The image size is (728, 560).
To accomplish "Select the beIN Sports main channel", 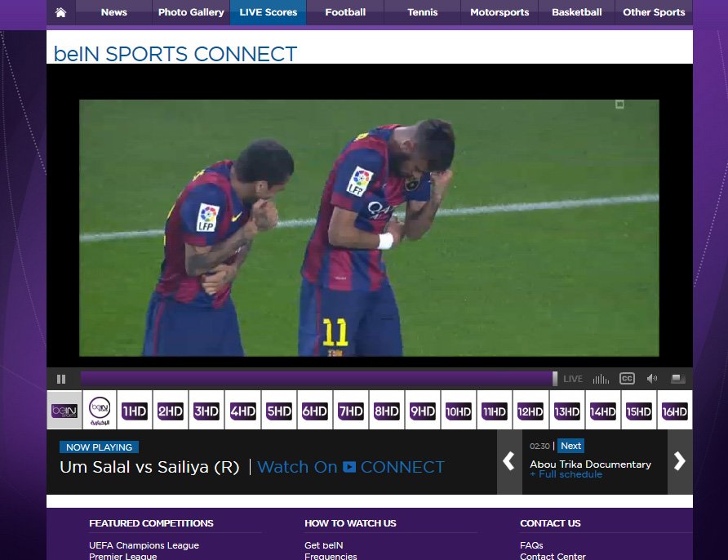I will pyautogui.click(x=64, y=410).
